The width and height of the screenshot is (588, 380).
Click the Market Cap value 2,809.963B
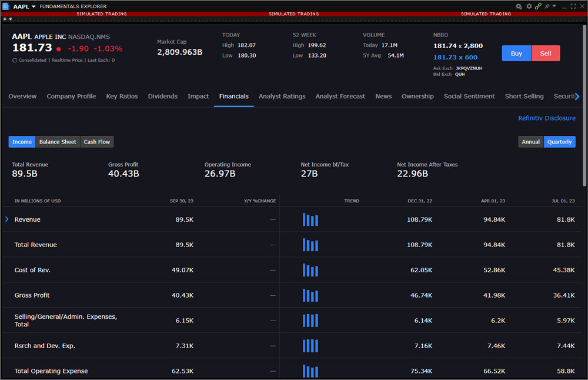pyautogui.click(x=179, y=52)
